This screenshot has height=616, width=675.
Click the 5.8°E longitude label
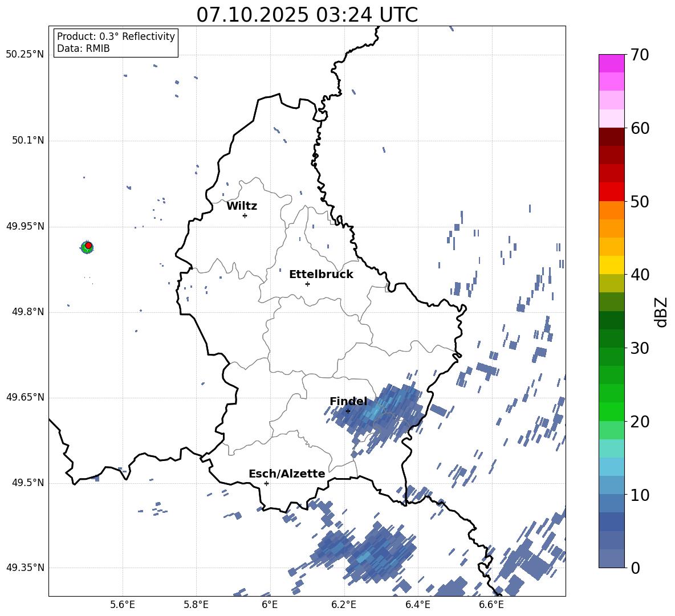(196, 605)
